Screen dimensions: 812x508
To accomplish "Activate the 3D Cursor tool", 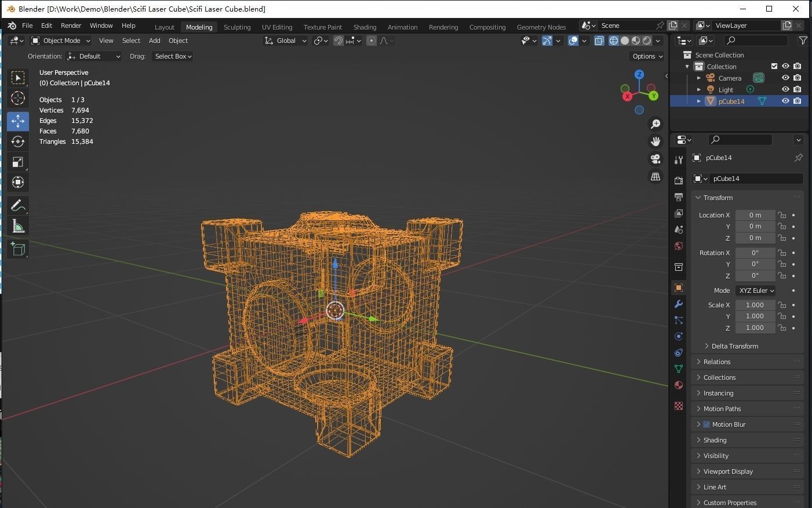I will [18, 98].
